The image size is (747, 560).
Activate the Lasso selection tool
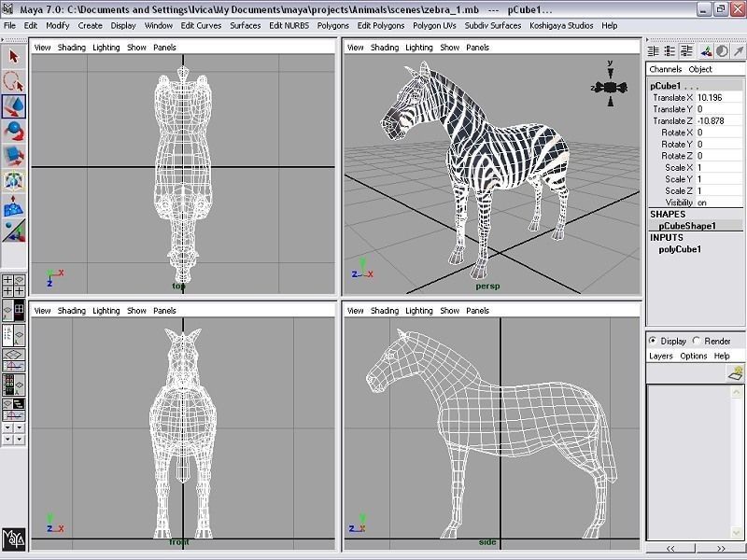tap(13, 81)
